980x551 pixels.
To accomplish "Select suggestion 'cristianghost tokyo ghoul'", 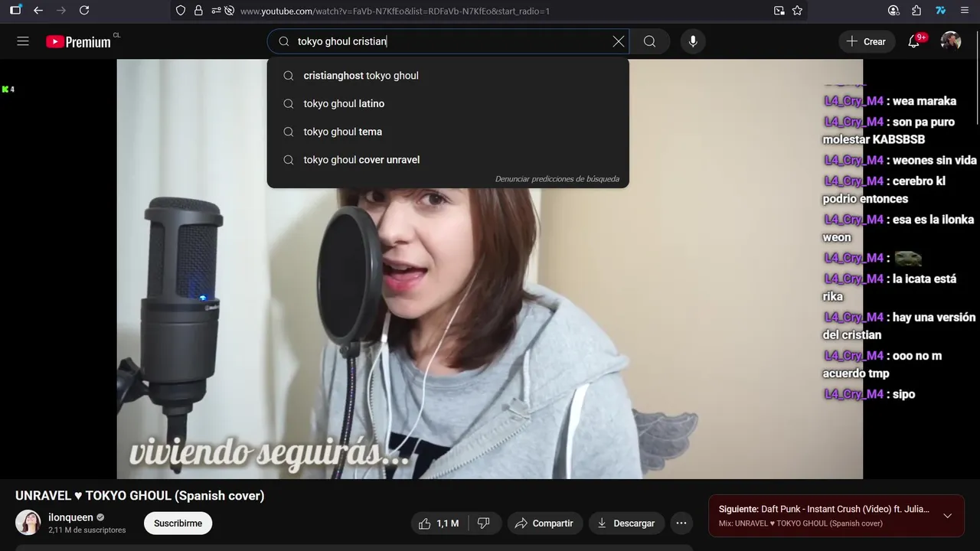I will [x=448, y=76].
